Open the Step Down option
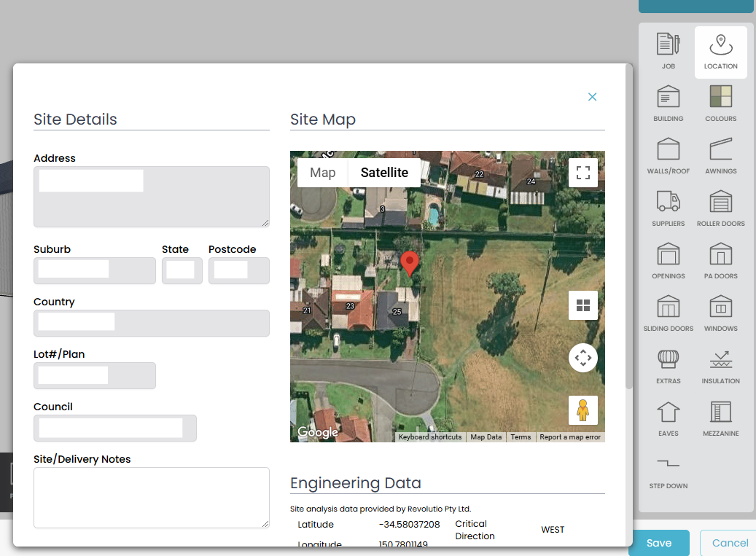756x556 pixels. pyautogui.click(x=668, y=471)
